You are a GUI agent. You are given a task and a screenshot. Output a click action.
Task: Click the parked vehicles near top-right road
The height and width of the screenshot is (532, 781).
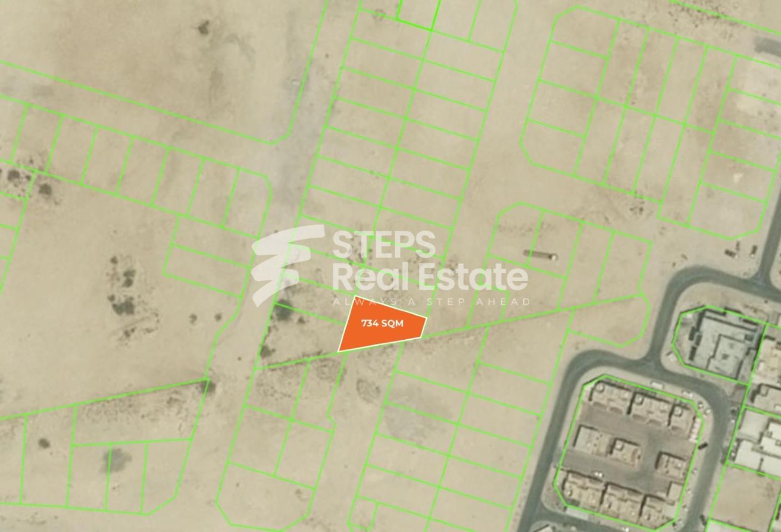(740, 250)
